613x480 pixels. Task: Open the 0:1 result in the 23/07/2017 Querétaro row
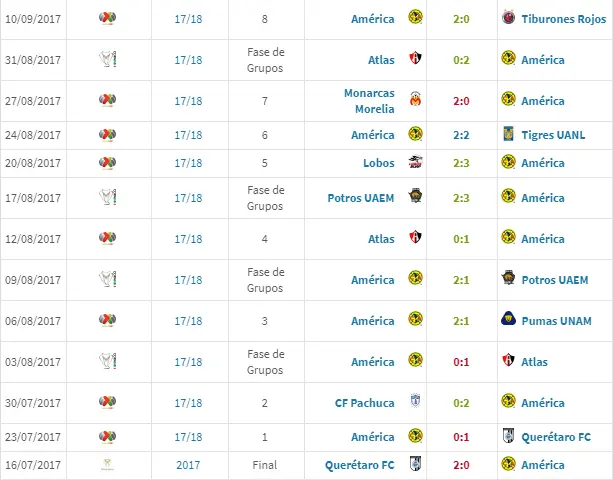click(461, 437)
